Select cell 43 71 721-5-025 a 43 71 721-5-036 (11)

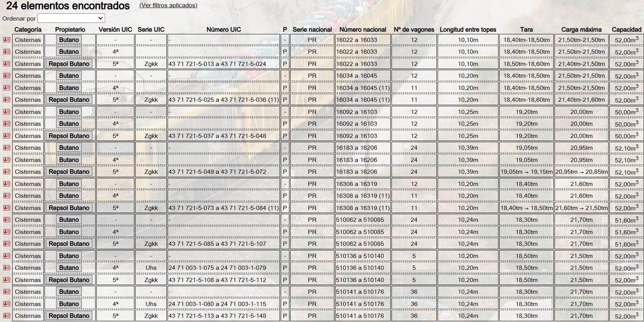point(224,99)
